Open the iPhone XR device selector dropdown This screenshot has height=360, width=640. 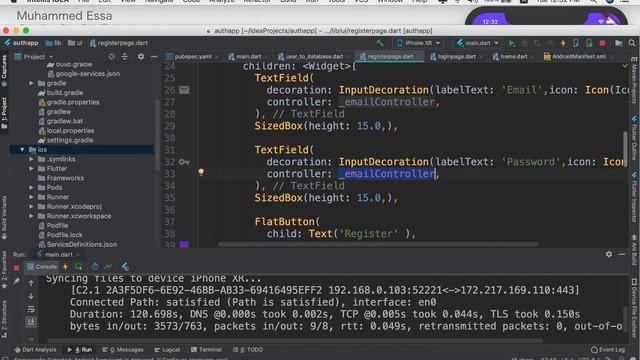coord(419,43)
